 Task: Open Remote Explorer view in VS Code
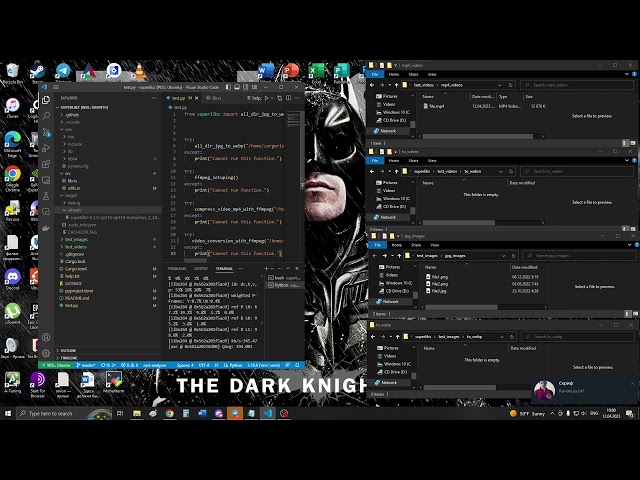tap(46, 180)
